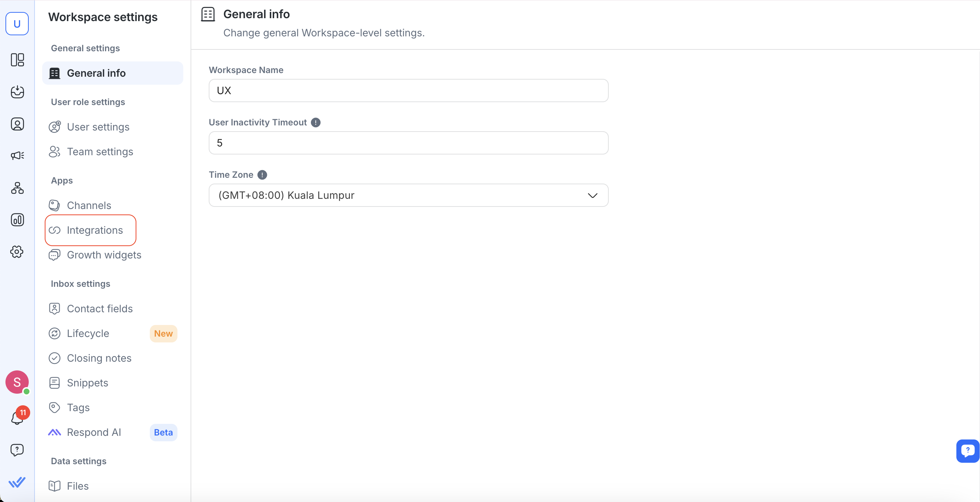Open the blue help chat widget

967,451
